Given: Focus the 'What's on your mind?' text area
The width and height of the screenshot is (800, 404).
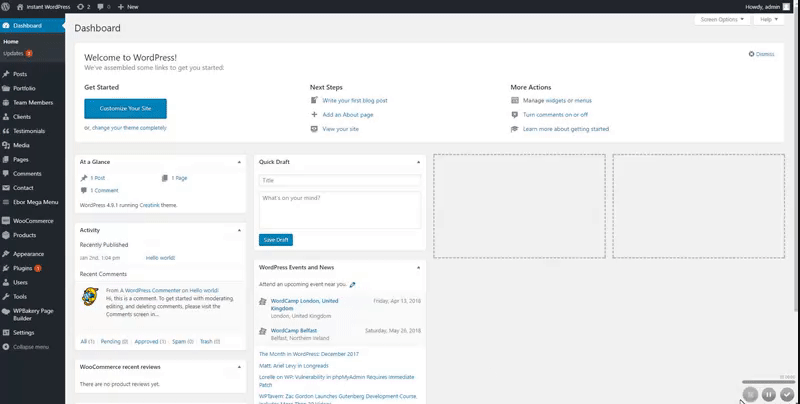Looking at the screenshot, I should coord(340,210).
